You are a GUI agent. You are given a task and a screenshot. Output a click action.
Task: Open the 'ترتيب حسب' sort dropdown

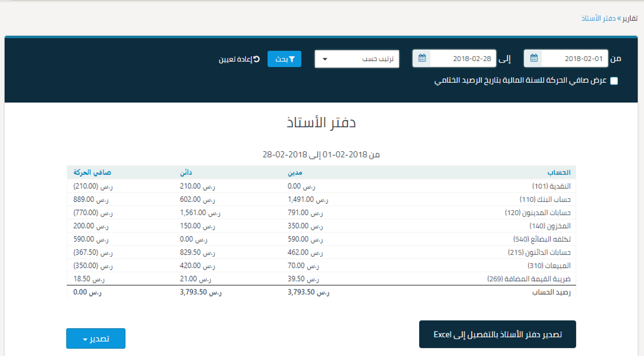[x=357, y=59]
